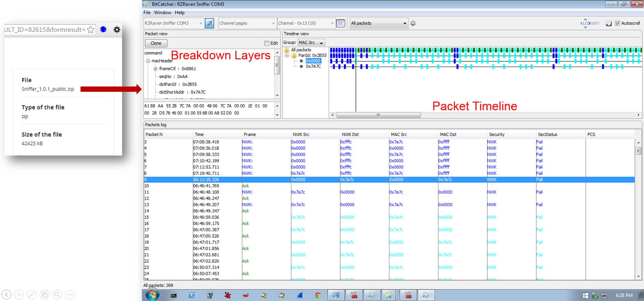Open the browser gear settings icon
The width and height of the screenshot is (644, 301).
pyautogui.click(x=117, y=29)
